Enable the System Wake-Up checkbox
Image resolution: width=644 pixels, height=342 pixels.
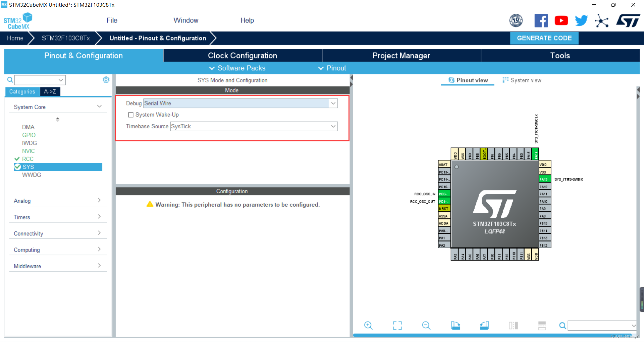coord(131,115)
